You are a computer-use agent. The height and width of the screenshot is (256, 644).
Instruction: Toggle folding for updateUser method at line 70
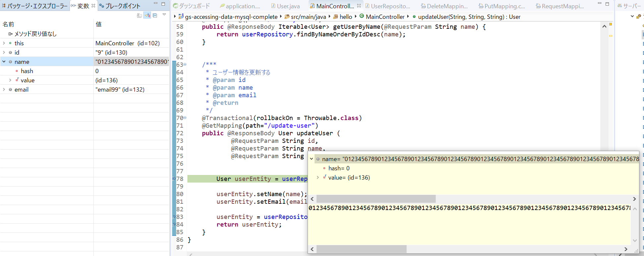tap(185, 118)
